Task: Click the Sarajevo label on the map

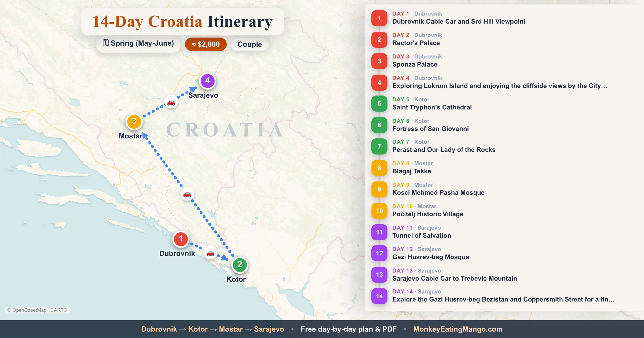Action: click(203, 95)
